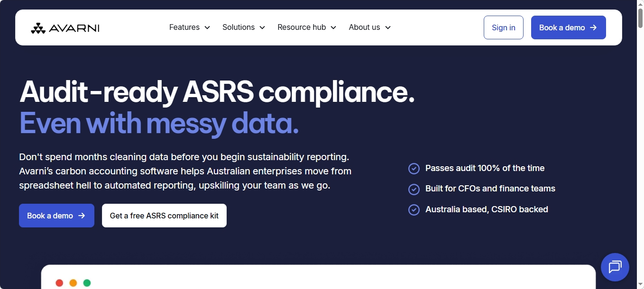This screenshot has width=644, height=289.
Task: Click the orange dot in the mock window
Action: click(x=73, y=283)
